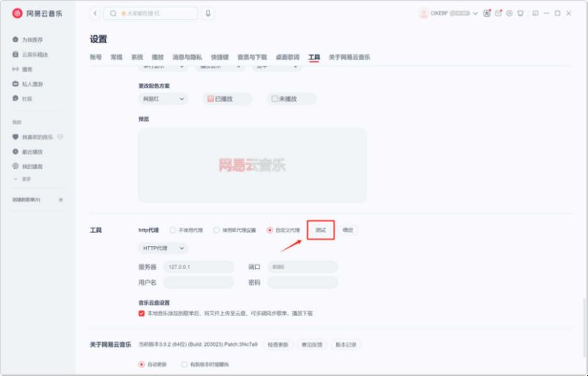
Task: Activate the microphone voice search icon
Action: click(208, 13)
